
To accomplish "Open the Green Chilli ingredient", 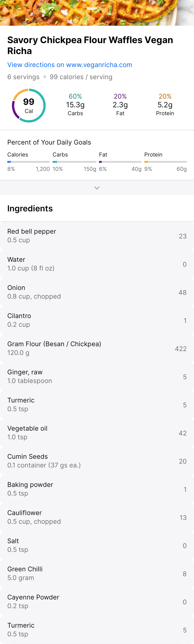I will click(97, 573).
